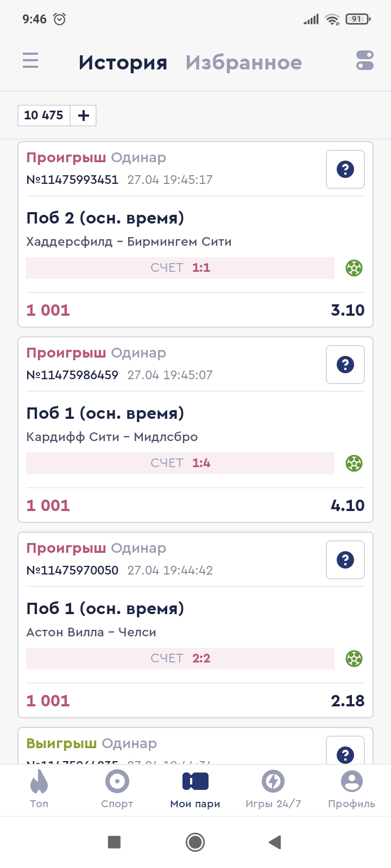391x868 pixels.
Task: Open help for bet №11475986459
Action: 345,365
